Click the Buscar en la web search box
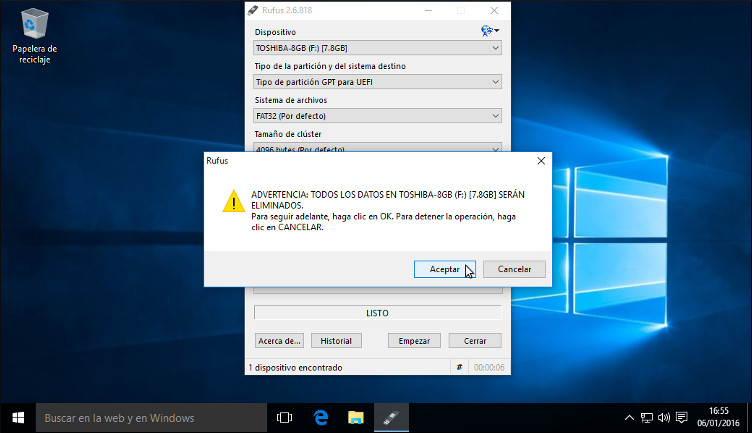 (151, 418)
